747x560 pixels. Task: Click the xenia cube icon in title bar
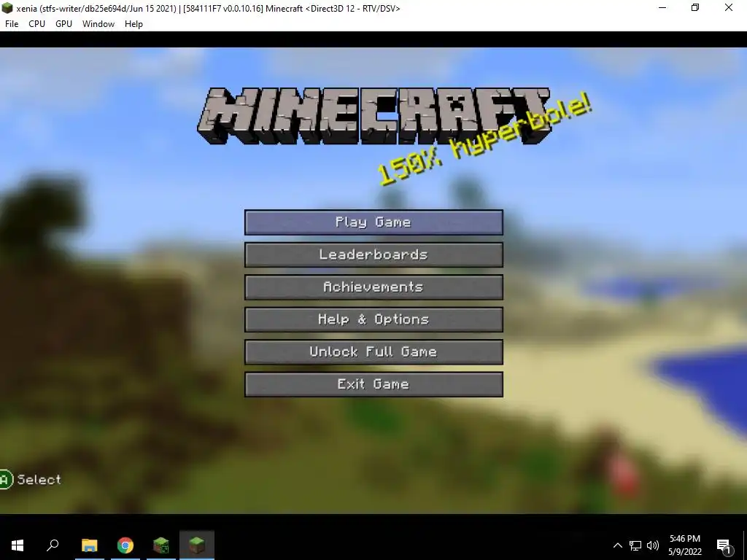point(7,8)
